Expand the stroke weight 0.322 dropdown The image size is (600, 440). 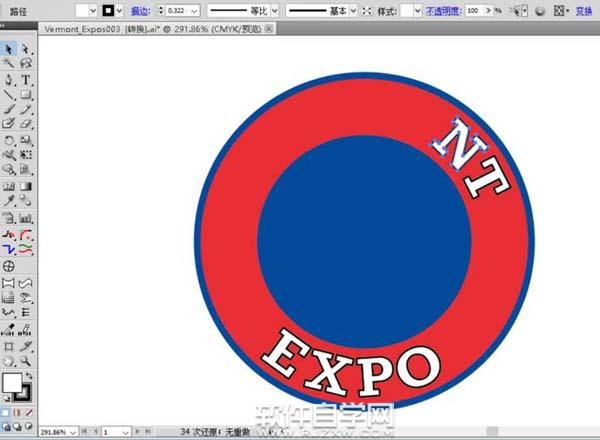pos(194,10)
